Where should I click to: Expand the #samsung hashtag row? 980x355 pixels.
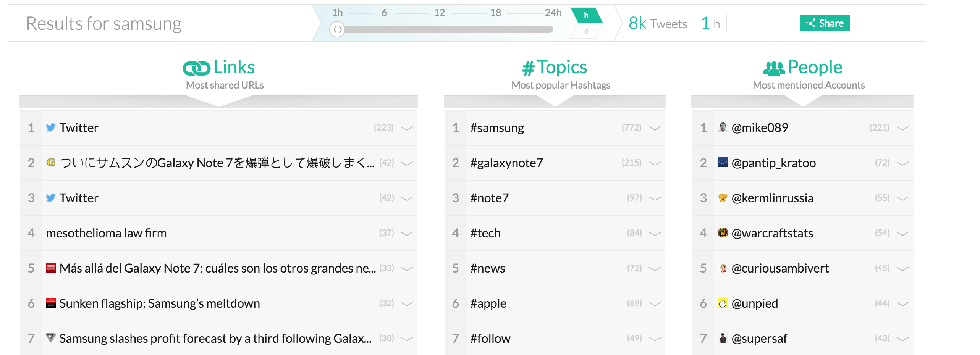coord(655,128)
